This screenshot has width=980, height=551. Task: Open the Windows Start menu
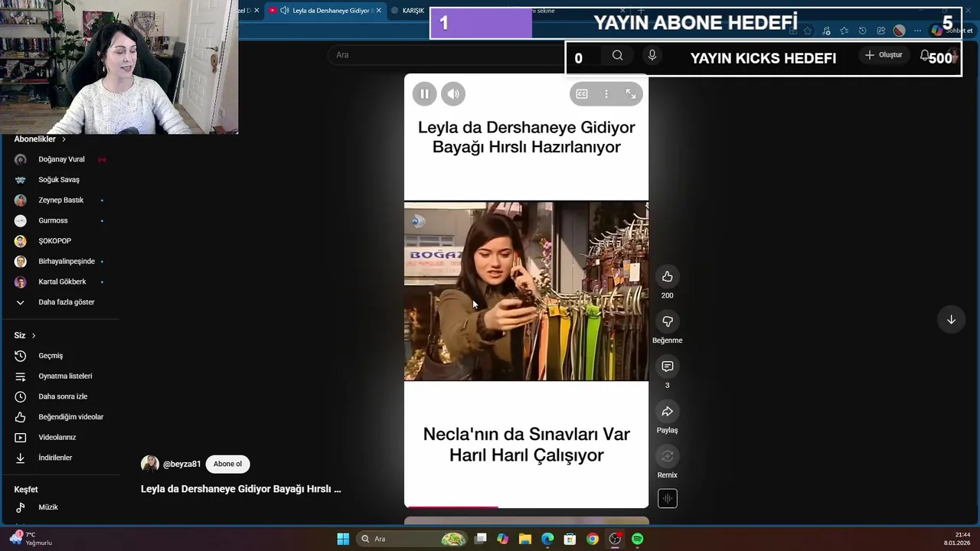coord(343,539)
